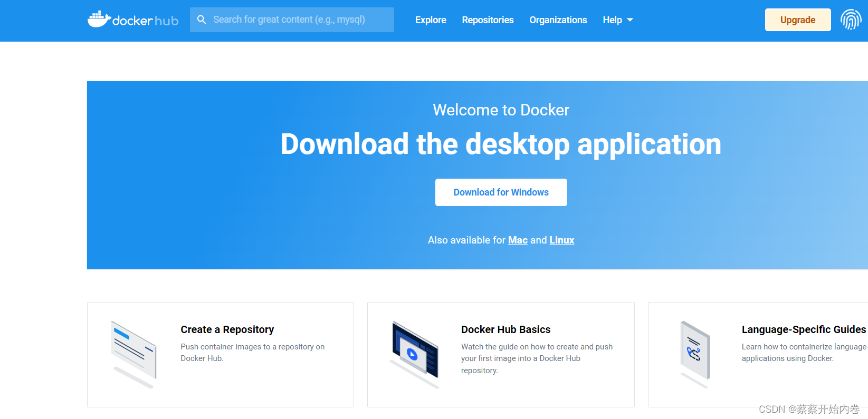The height and width of the screenshot is (419, 868).
Task: Expand the Help dropdown arrow
Action: (x=630, y=20)
